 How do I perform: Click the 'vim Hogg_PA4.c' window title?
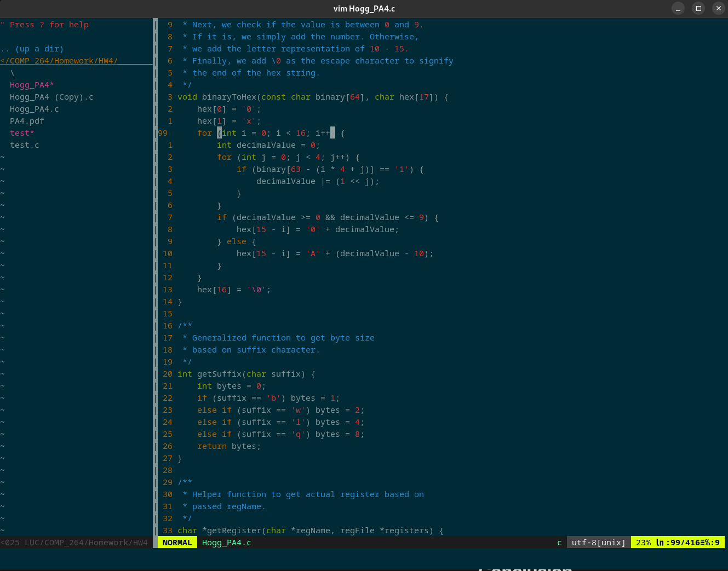point(364,8)
